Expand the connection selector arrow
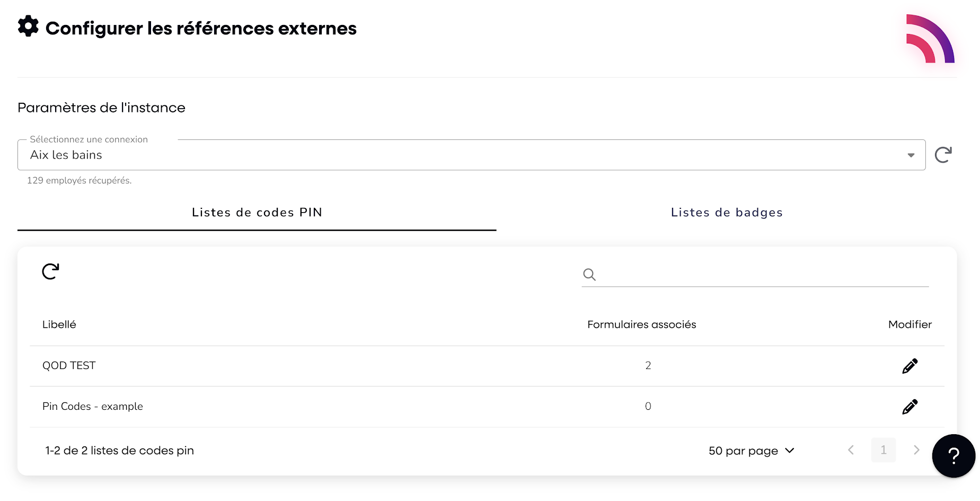980x501 pixels. tap(911, 155)
